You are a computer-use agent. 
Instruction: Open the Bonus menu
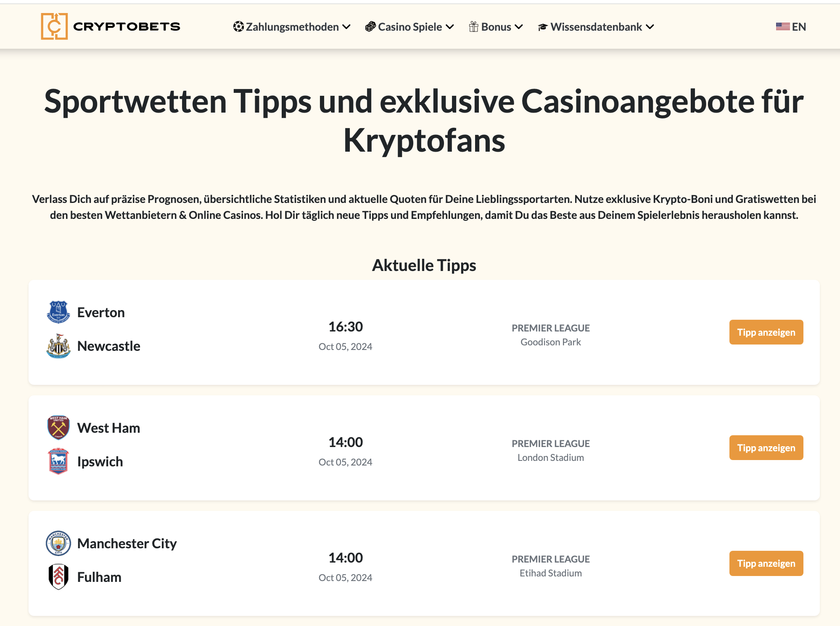tap(496, 27)
